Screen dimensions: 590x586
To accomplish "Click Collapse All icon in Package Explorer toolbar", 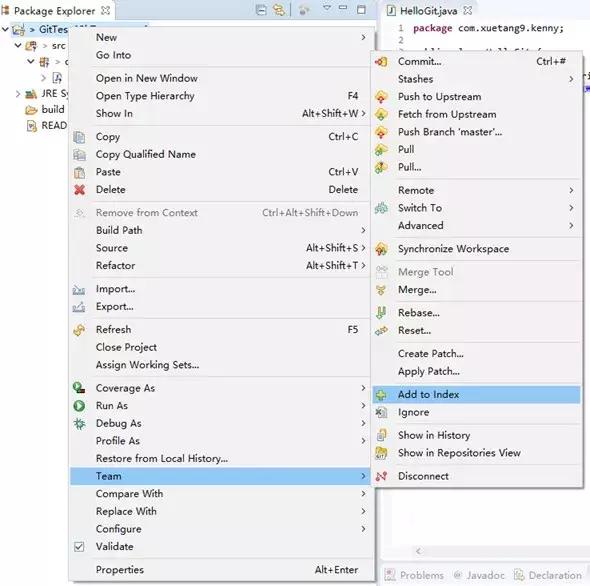I will [x=261, y=10].
